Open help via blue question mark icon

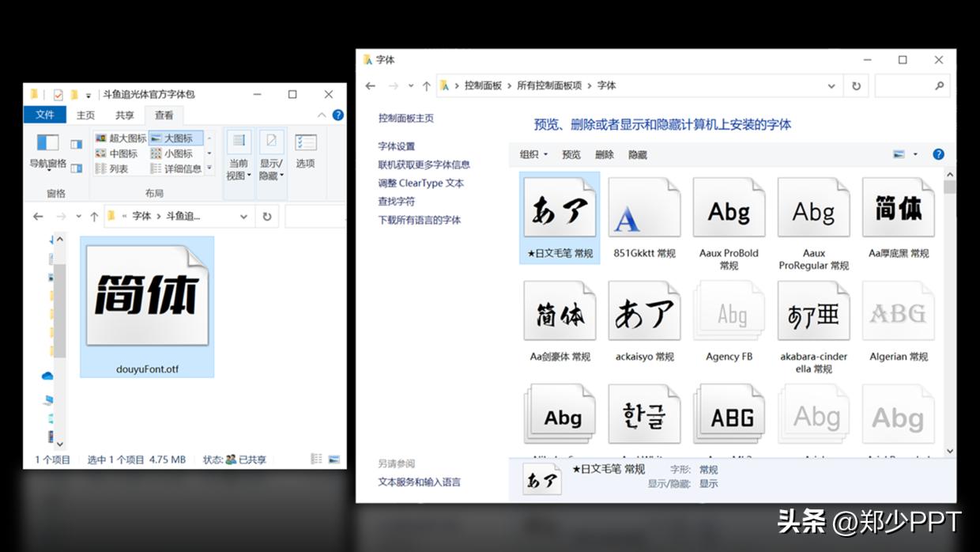(x=337, y=114)
